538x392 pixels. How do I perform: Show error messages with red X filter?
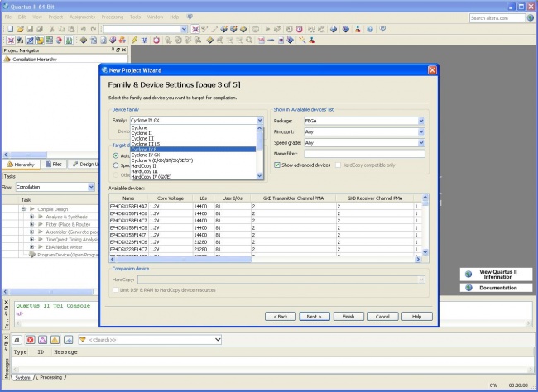pyautogui.click(x=30, y=340)
